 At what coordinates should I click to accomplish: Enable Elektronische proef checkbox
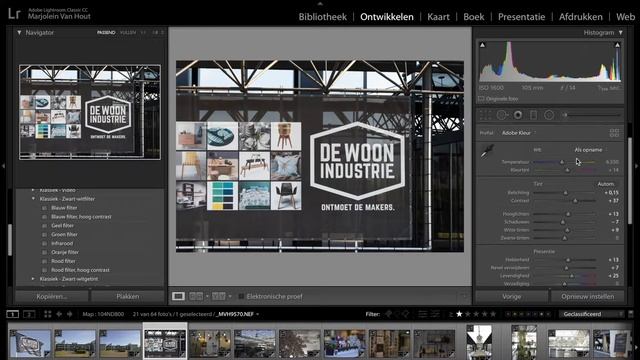click(x=241, y=296)
